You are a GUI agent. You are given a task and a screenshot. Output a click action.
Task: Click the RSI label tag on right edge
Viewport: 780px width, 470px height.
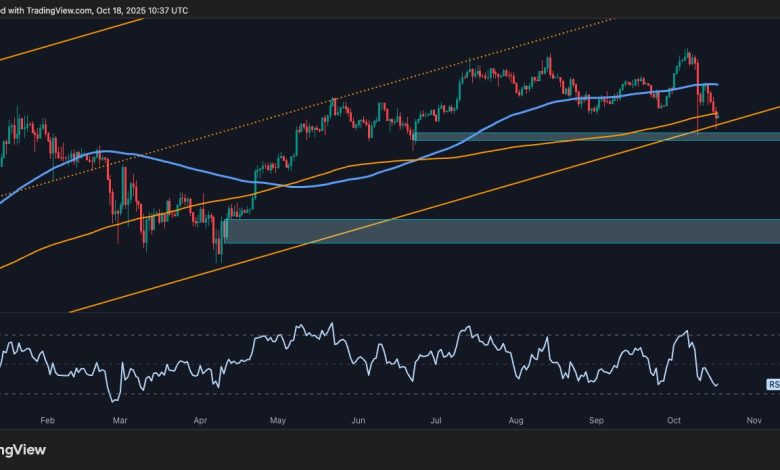click(x=773, y=384)
